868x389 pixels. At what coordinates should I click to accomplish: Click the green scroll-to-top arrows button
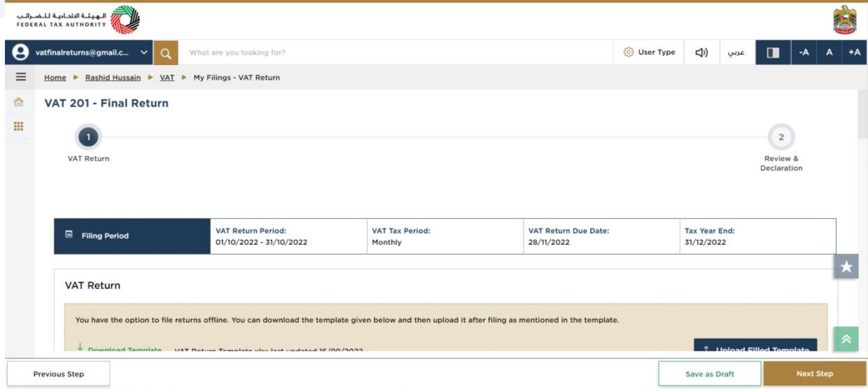846,339
